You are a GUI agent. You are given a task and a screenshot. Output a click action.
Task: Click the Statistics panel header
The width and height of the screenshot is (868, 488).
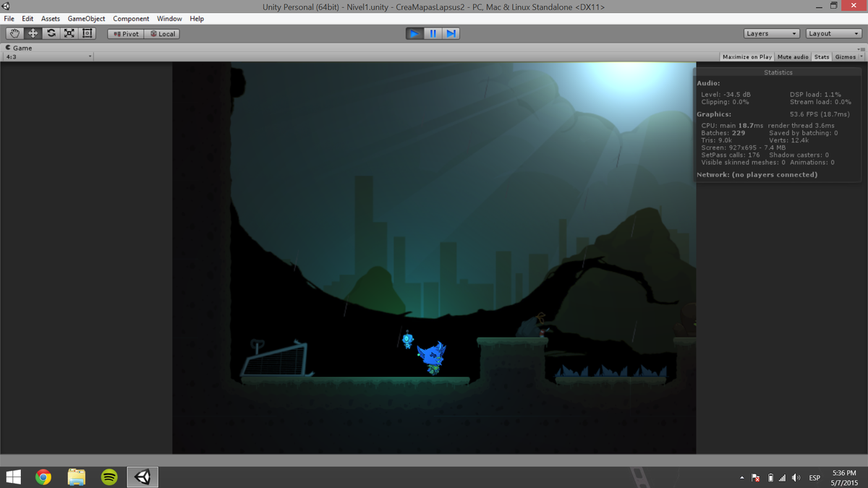(778, 72)
